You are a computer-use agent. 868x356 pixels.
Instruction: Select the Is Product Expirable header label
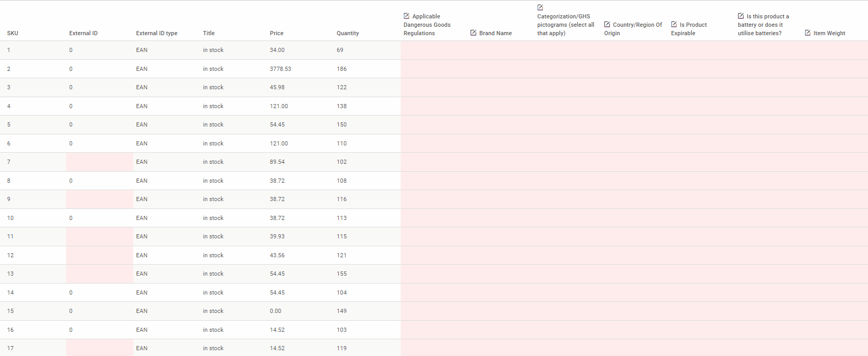tap(689, 29)
